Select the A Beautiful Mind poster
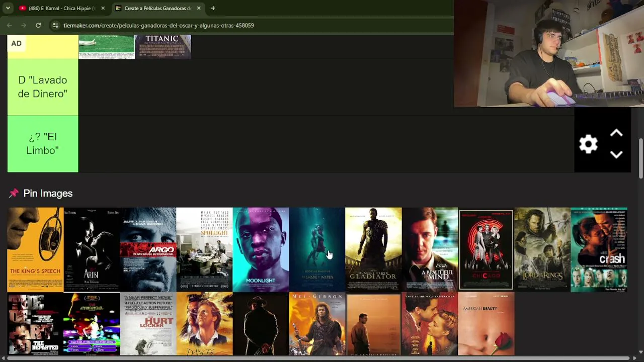The image size is (644, 362). (x=430, y=249)
